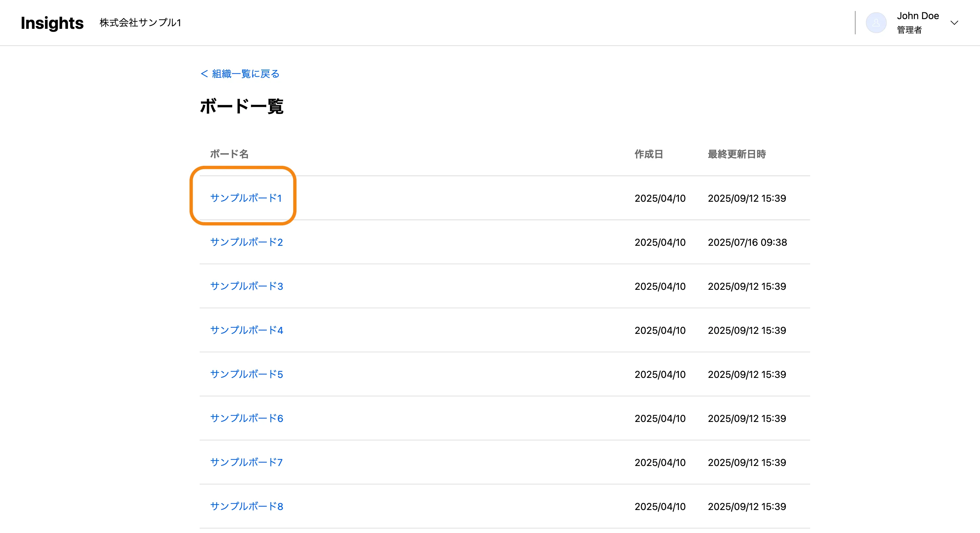Screen dimensions: 980x533
Task: Click the 2025/07/16 09:38 update timestamp
Action: click(x=747, y=242)
